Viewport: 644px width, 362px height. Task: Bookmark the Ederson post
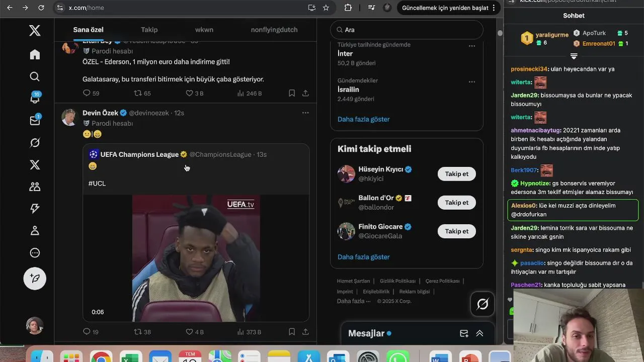(x=292, y=93)
